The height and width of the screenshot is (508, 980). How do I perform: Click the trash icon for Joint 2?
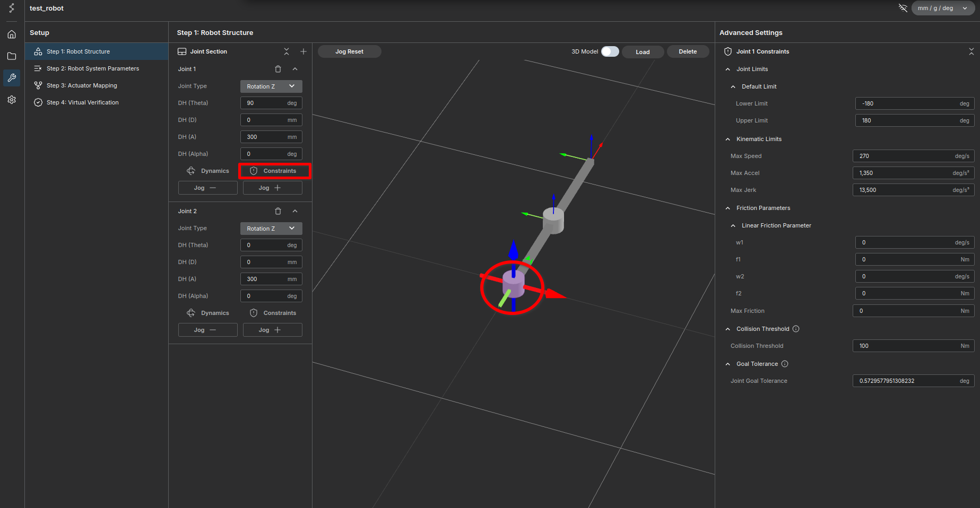pyautogui.click(x=278, y=211)
